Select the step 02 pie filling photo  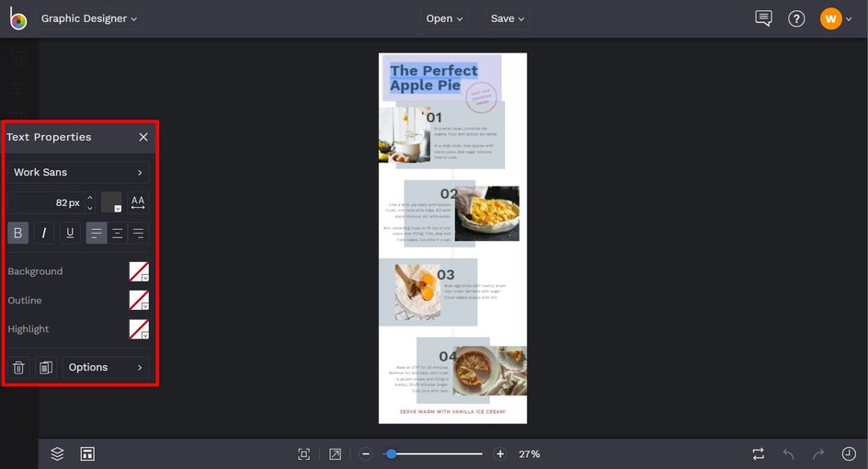click(487, 213)
